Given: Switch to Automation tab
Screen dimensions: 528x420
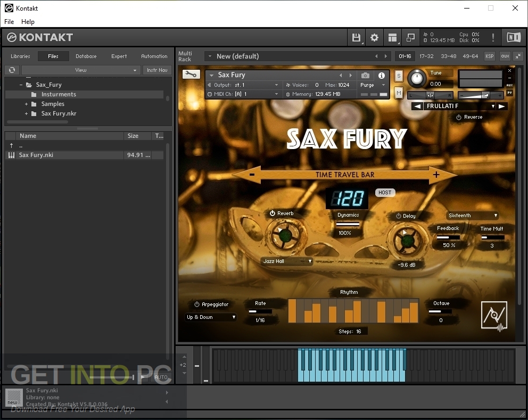Looking at the screenshot, I should (154, 56).
